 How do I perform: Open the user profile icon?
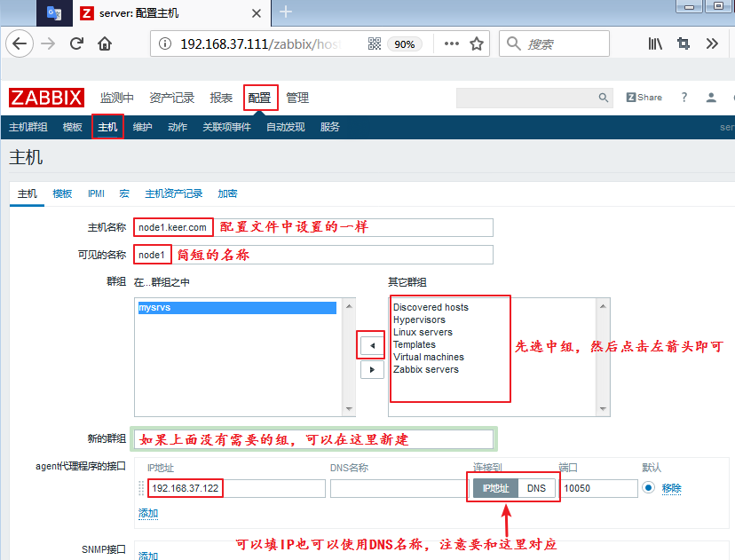pos(711,98)
